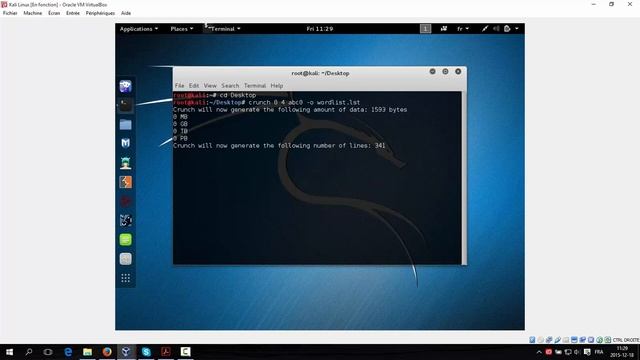Click the red tray icon beside the chevron
This screenshot has height=360, width=640.
coord(549,352)
